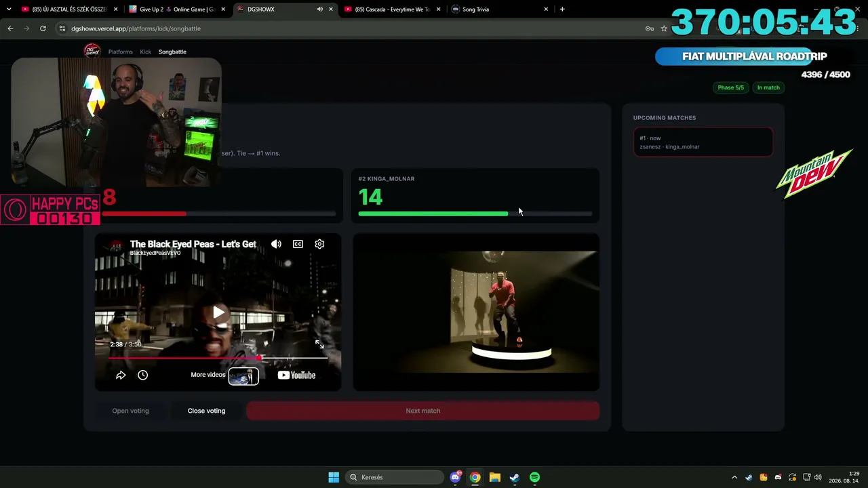868x488 pixels.
Task: Click the sync update icon in system tray
Action: (792, 477)
